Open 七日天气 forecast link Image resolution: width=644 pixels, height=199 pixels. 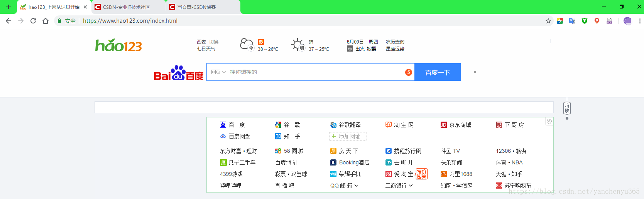[206, 49]
